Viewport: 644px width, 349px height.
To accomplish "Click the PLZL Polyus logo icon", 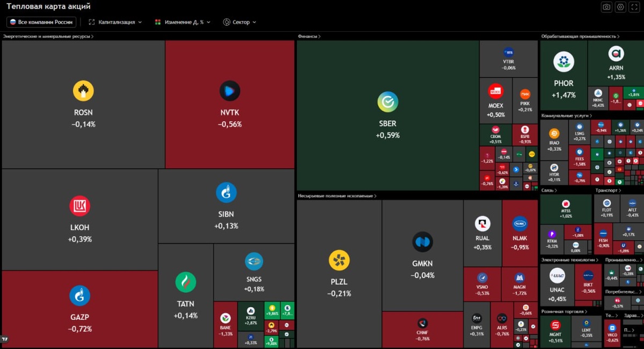I will (339, 260).
